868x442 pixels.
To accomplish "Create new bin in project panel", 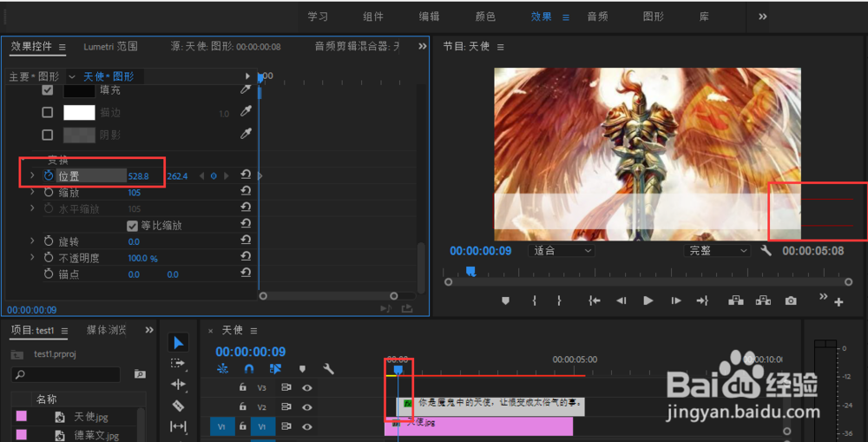I will [x=140, y=374].
